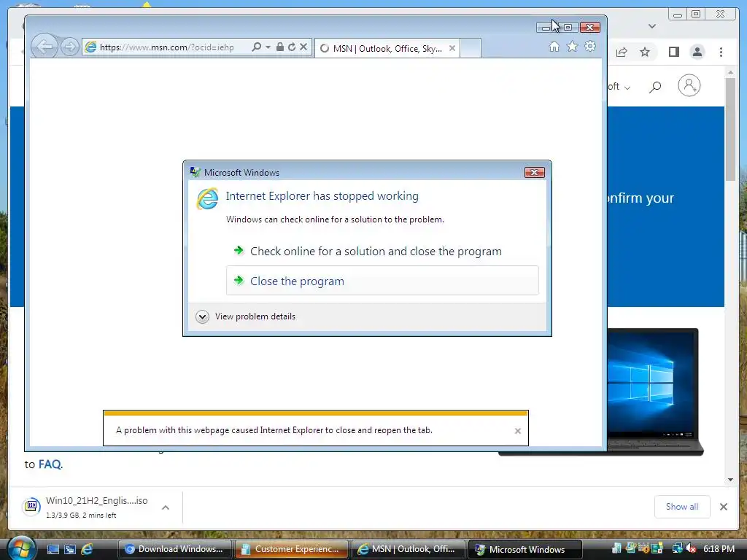This screenshot has height=560, width=747.
Task: Select the MSN | Outlook, Office tab
Action: coord(387,48)
